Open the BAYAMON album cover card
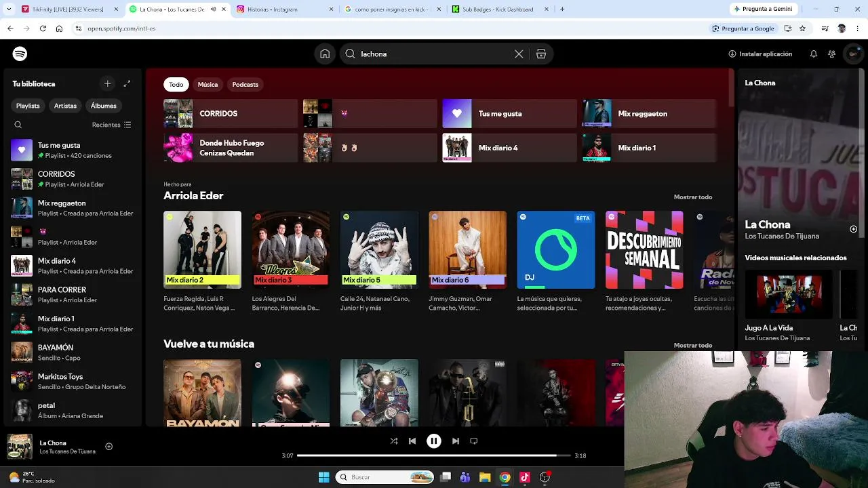 (x=202, y=393)
